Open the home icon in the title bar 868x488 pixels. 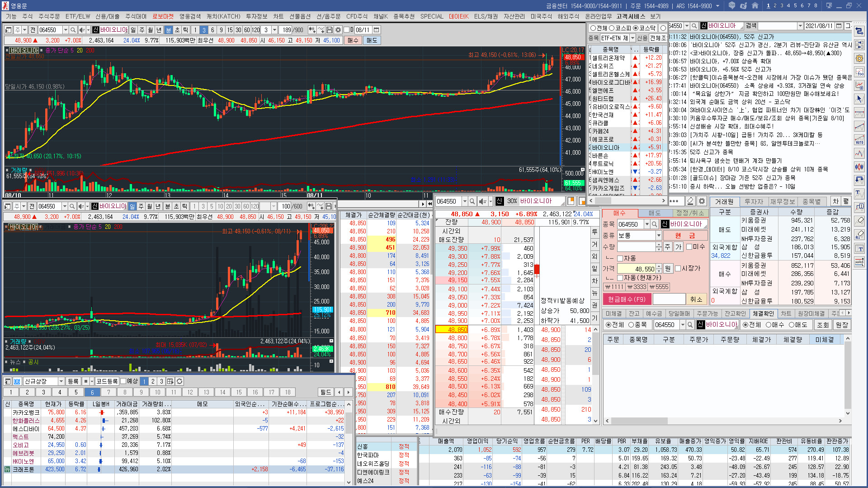pos(755,6)
